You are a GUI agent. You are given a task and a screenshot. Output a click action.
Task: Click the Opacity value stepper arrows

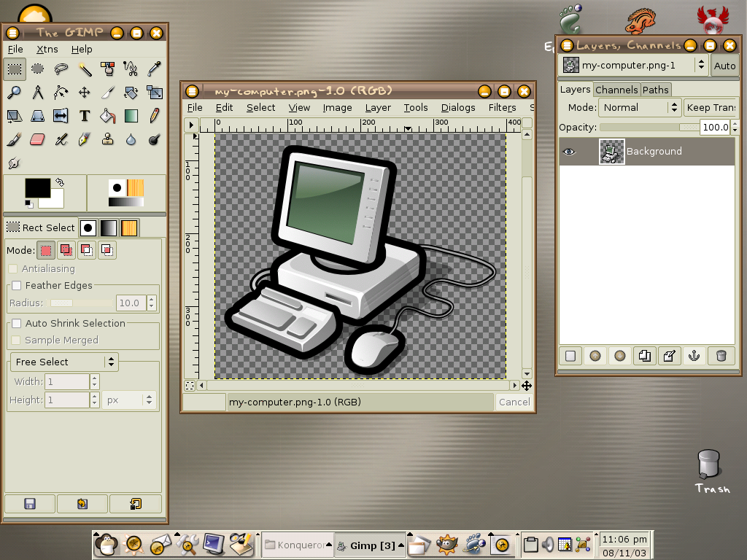tap(735, 127)
